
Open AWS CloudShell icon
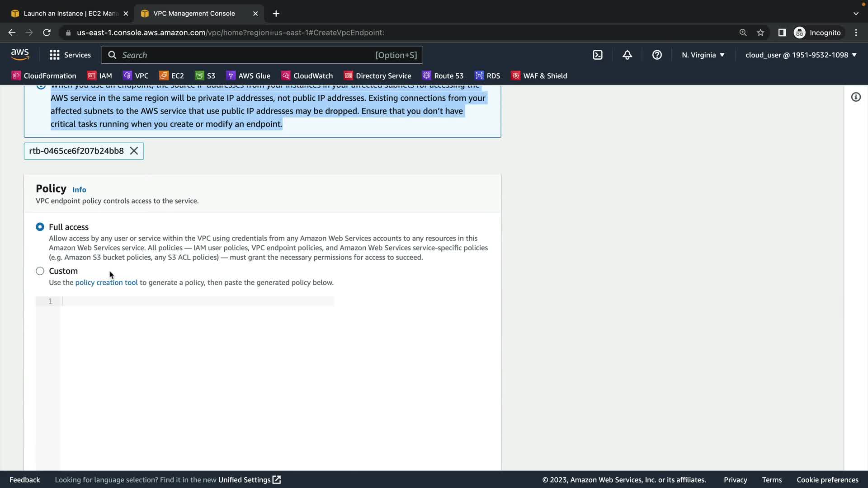click(x=598, y=55)
